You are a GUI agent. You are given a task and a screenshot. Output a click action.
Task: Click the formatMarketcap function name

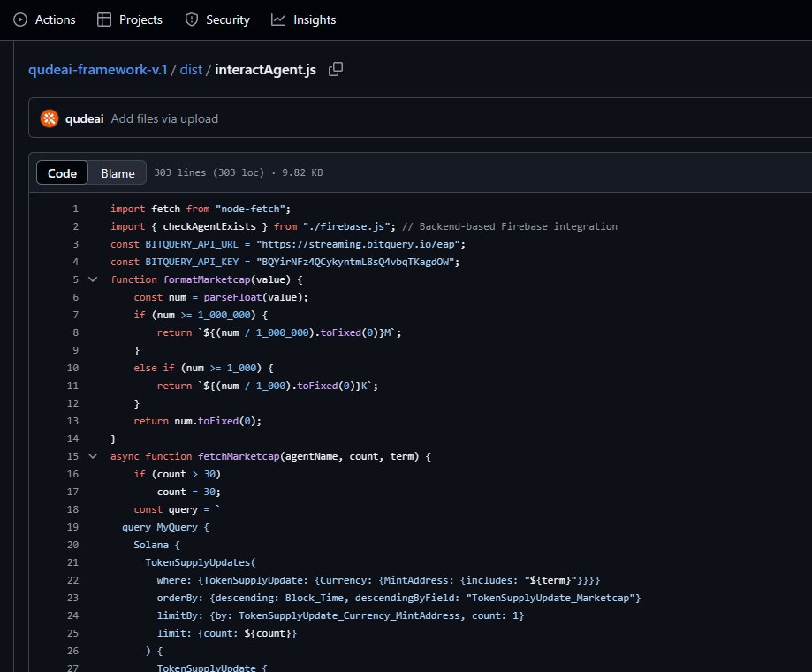pyautogui.click(x=207, y=279)
